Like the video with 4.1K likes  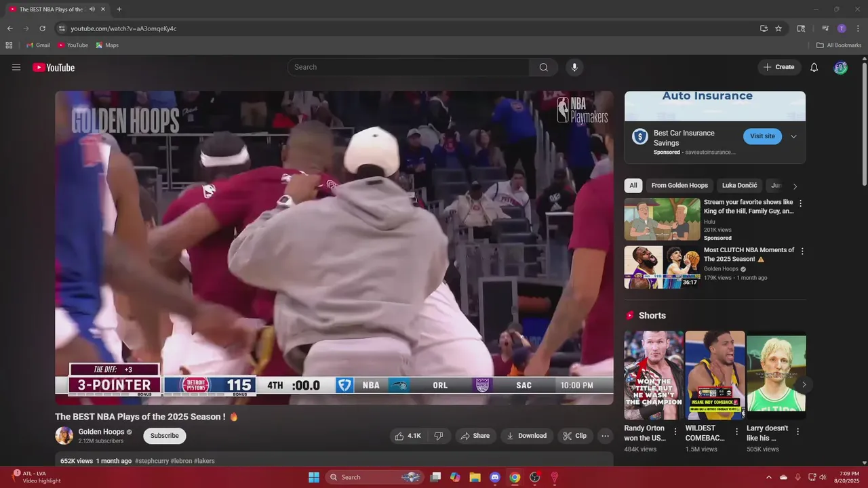[408, 436]
